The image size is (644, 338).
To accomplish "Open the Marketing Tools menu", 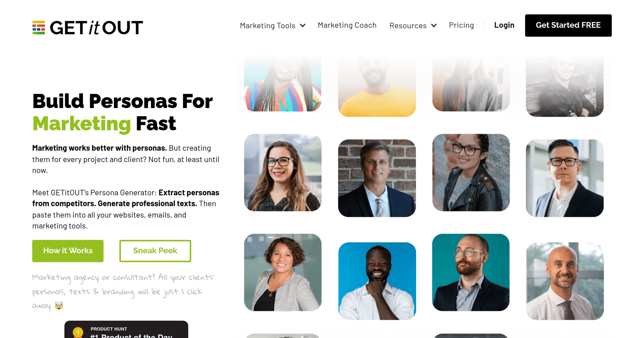I will (267, 26).
